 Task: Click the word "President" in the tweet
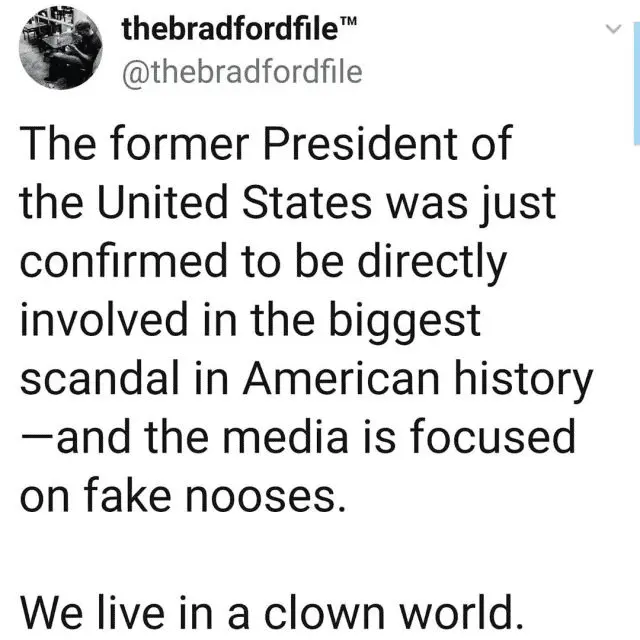click(356, 146)
